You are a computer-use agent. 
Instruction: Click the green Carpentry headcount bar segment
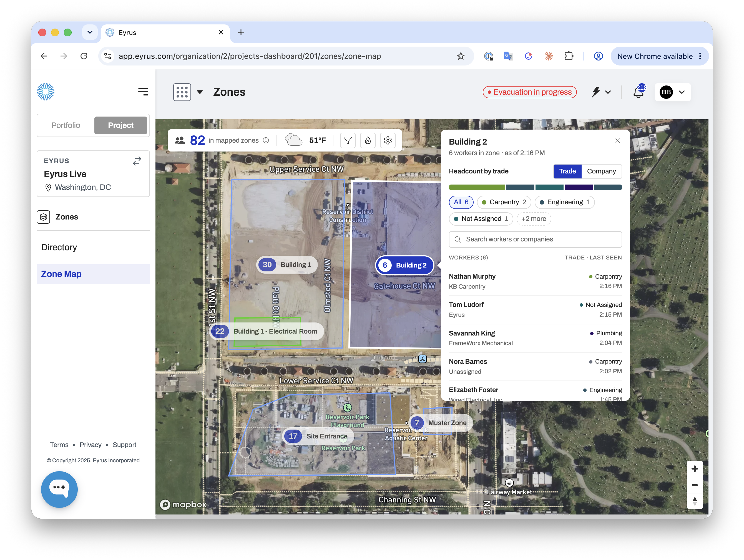477,187
